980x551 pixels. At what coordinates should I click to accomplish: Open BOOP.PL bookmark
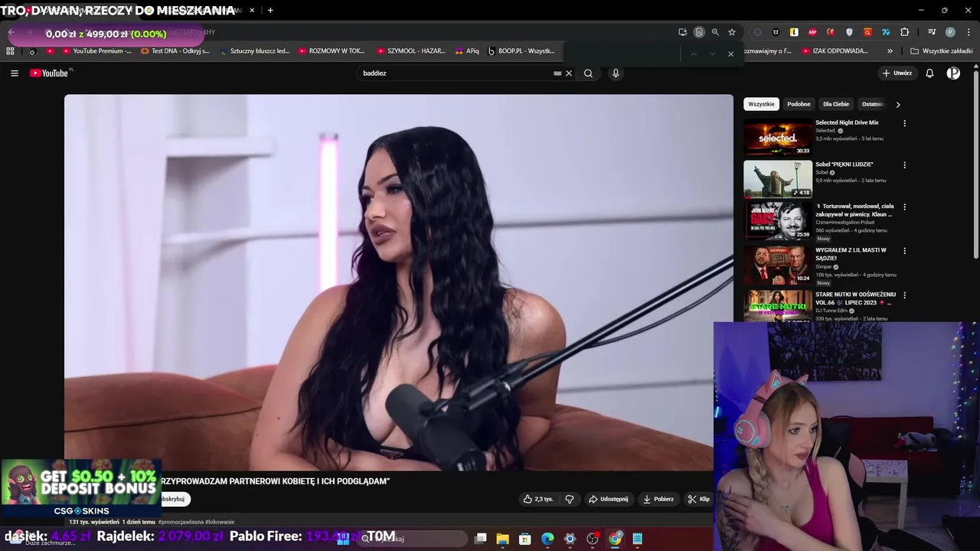click(x=521, y=51)
